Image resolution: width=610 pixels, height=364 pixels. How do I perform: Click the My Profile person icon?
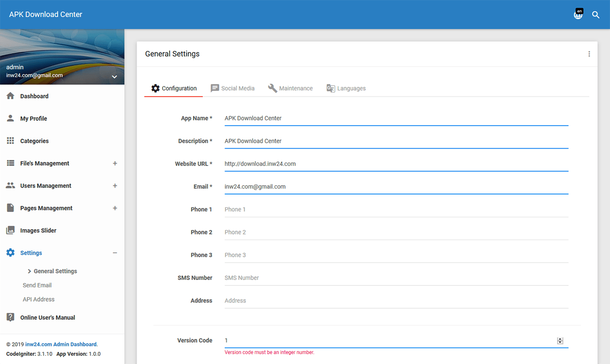pyautogui.click(x=10, y=119)
